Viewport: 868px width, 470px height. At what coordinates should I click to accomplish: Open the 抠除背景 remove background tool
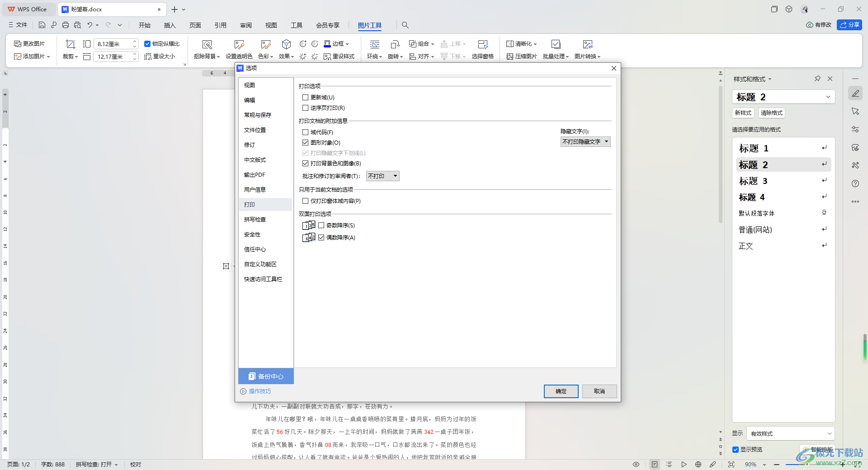pyautogui.click(x=207, y=50)
